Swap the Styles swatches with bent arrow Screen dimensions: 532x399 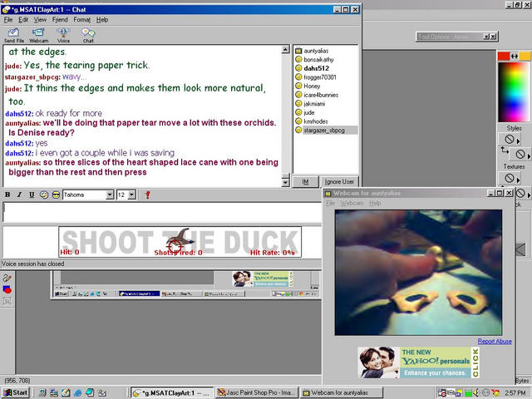(505, 150)
